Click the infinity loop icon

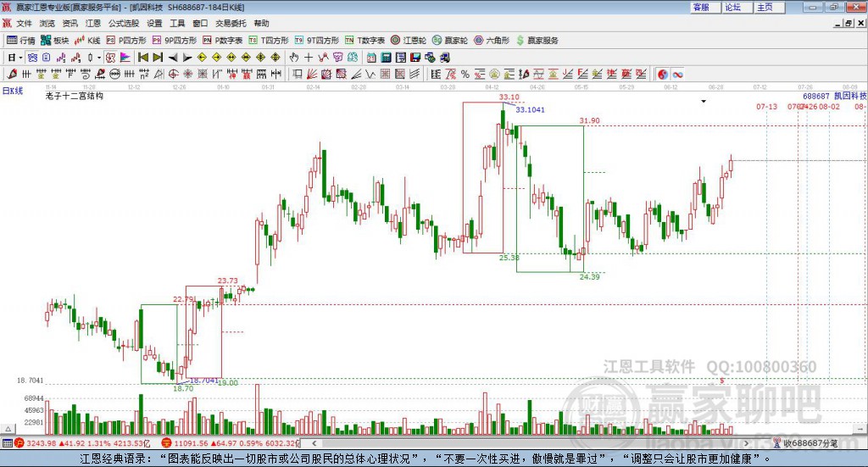(677, 74)
